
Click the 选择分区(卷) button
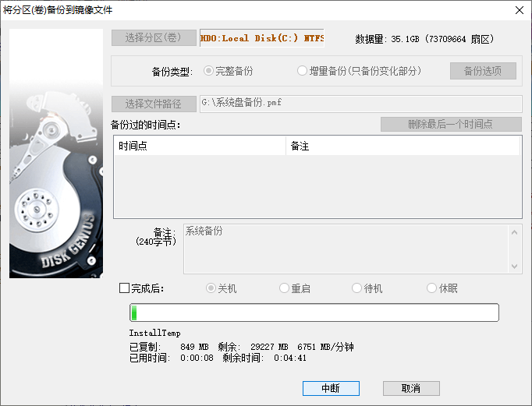pos(154,37)
